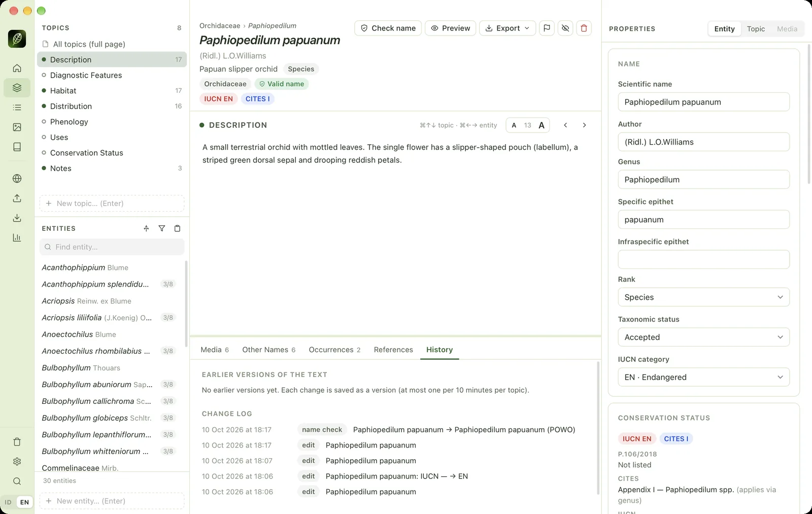The image size is (812, 514).
Task: Open the Other Names tab
Action: click(269, 350)
